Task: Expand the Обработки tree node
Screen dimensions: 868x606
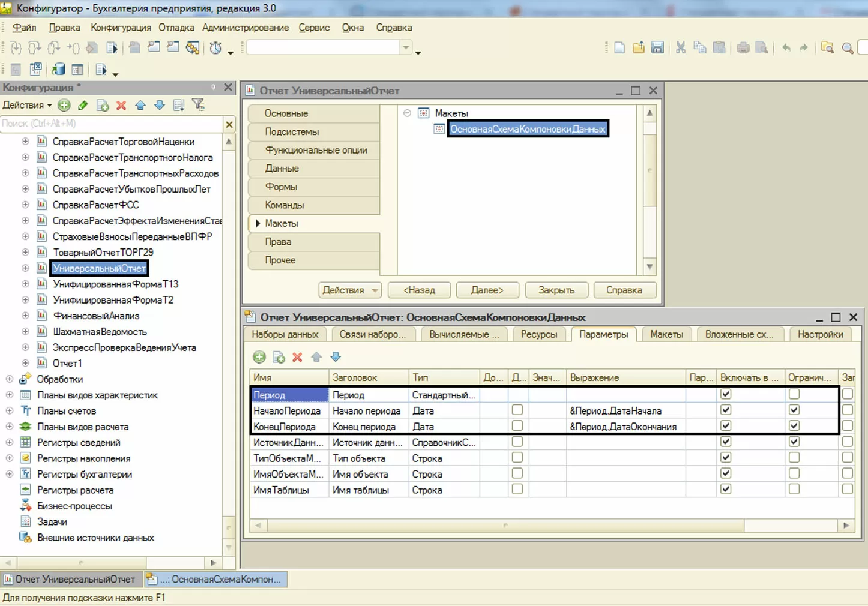Action: point(10,379)
